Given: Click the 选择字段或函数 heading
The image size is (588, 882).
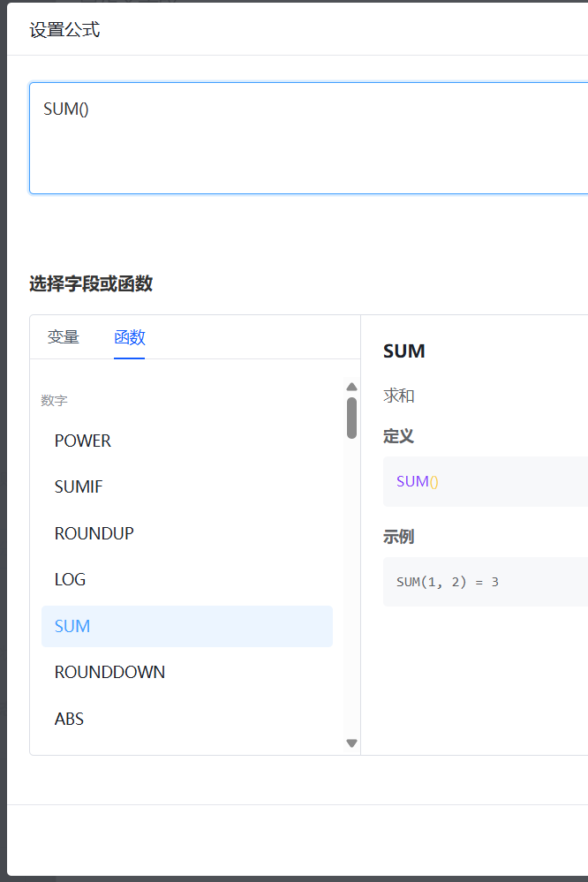Looking at the screenshot, I should coord(91,283).
